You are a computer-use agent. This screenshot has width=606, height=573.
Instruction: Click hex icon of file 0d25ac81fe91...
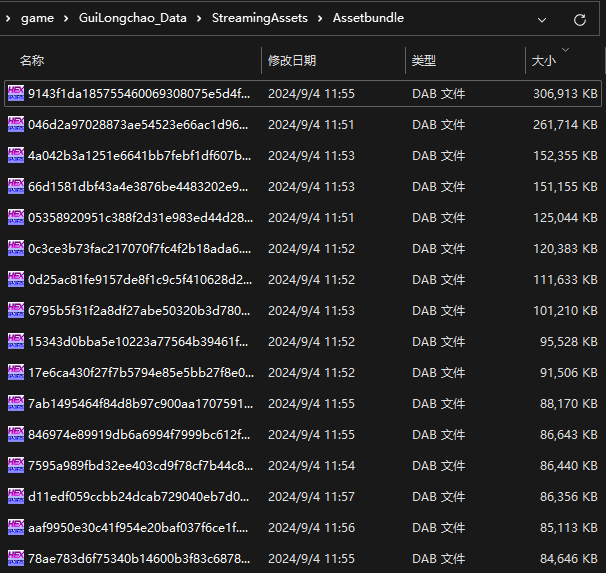[x=16, y=279]
